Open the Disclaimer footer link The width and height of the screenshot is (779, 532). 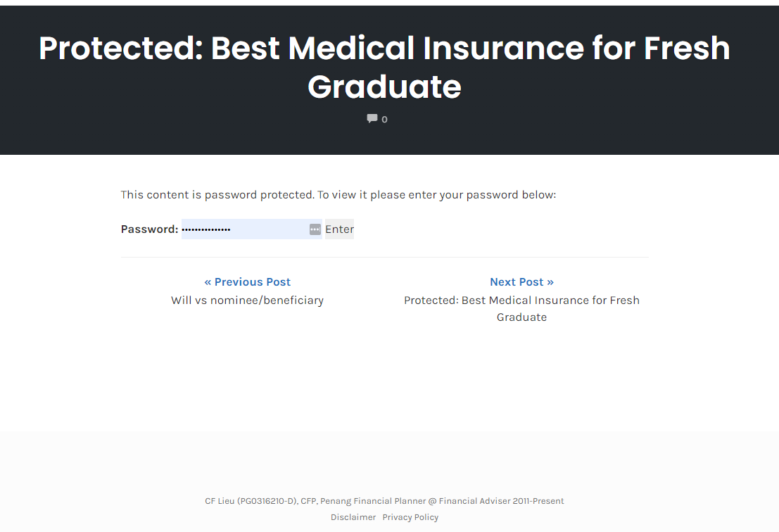coord(353,517)
